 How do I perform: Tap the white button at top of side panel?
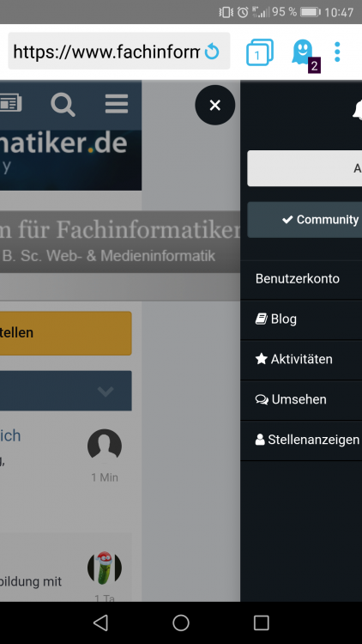click(x=305, y=168)
